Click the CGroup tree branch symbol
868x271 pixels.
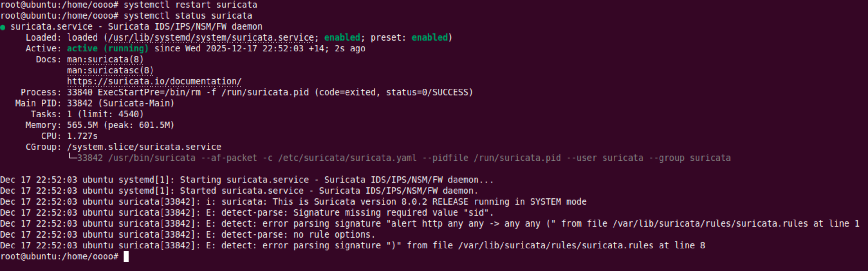(x=72, y=157)
